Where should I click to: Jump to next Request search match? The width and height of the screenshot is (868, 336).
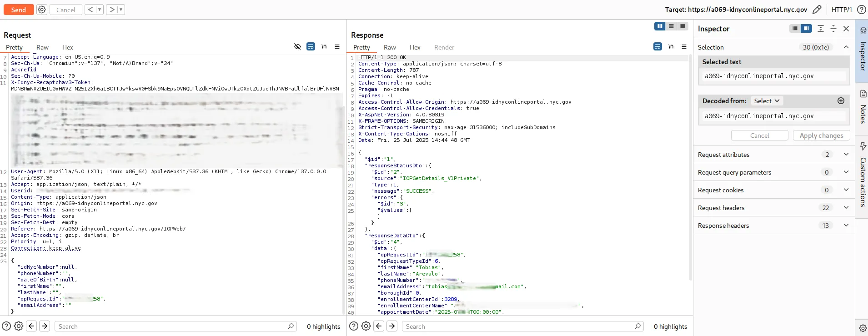(45, 326)
